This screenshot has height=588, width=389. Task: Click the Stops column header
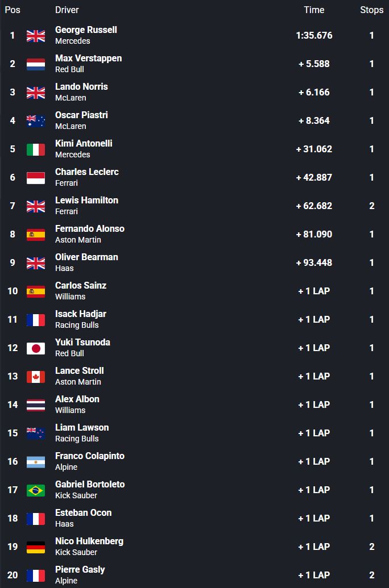pos(371,10)
